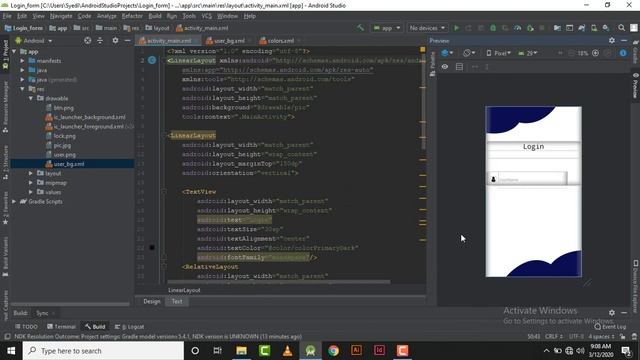Select the Text editor mode tab
640x360 pixels.
(x=177, y=301)
